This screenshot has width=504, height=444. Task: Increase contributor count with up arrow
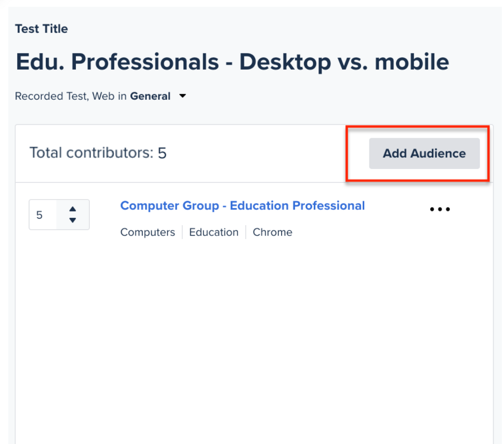pyautogui.click(x=73, y=210)
